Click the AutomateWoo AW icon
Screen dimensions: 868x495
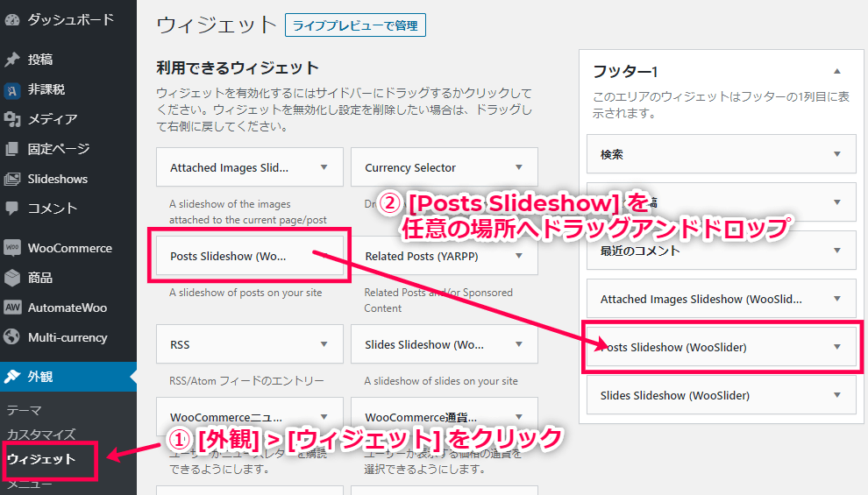12,308
